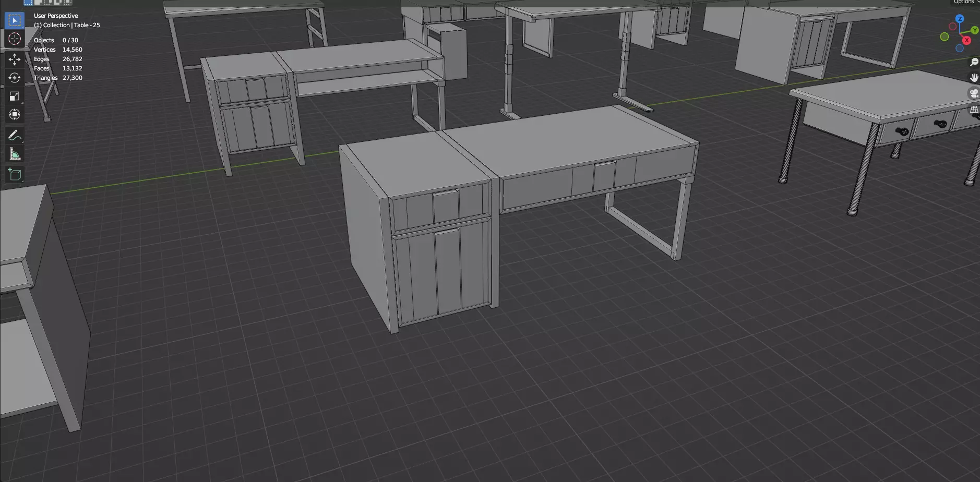Toggle the camera view button
The height and width of the screenshot is (482, 980).
974,93
